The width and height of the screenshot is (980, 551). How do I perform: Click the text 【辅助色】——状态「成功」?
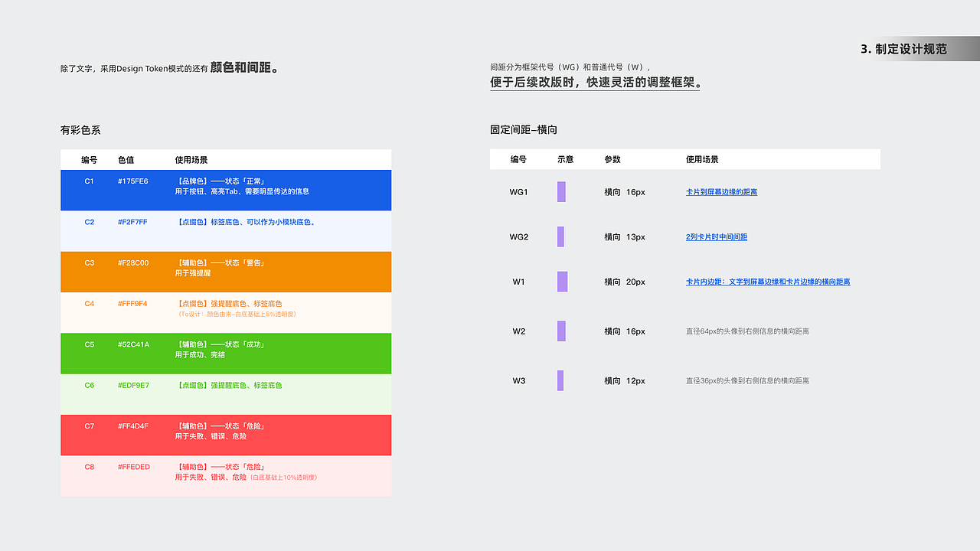[x=220, y=344]
